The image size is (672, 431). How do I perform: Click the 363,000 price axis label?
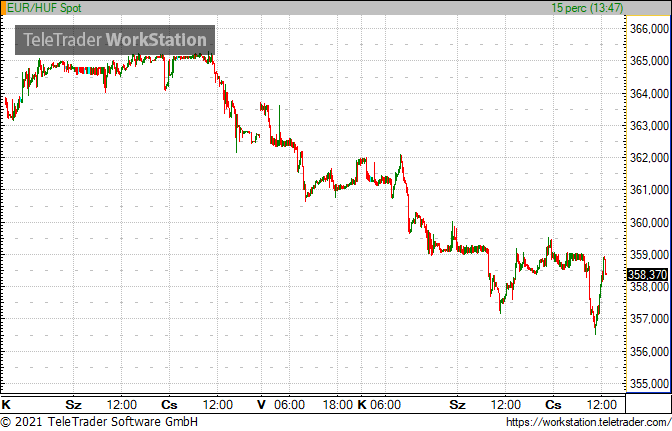tap(649, 126)
